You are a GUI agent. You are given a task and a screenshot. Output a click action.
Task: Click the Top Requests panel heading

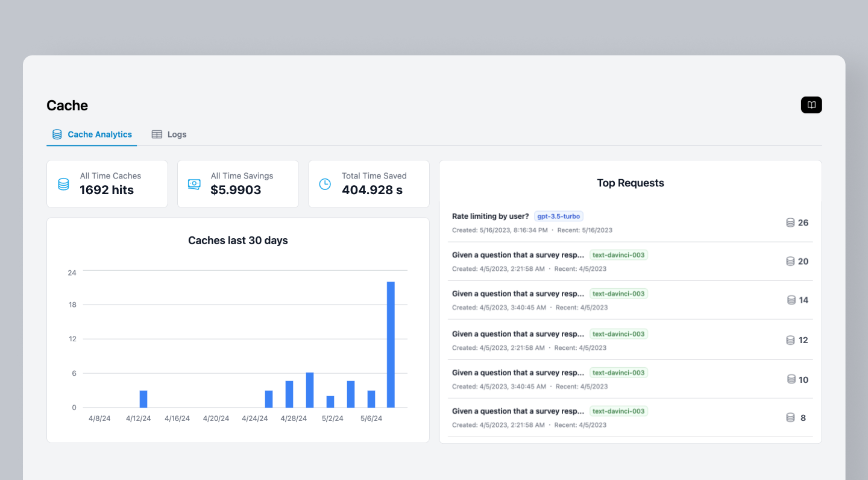(631, 183)
